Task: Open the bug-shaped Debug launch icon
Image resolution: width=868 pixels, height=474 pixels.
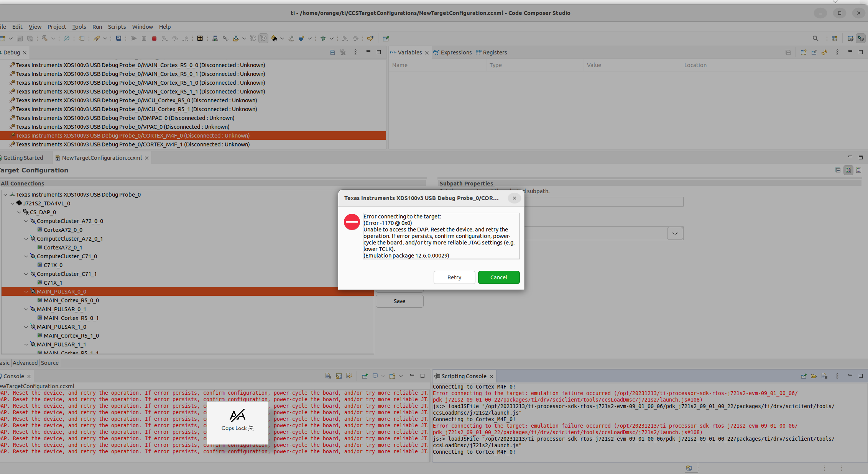Action: (x=323, y=38)
